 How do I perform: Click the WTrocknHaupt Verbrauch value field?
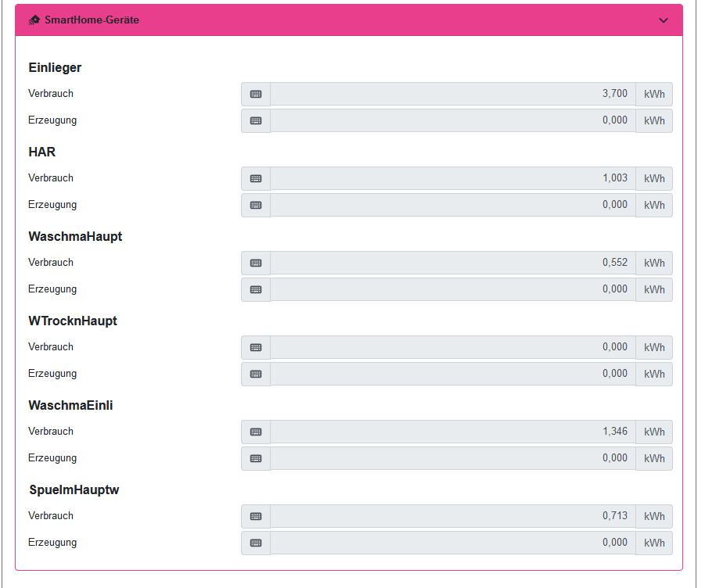coord(452,347)
